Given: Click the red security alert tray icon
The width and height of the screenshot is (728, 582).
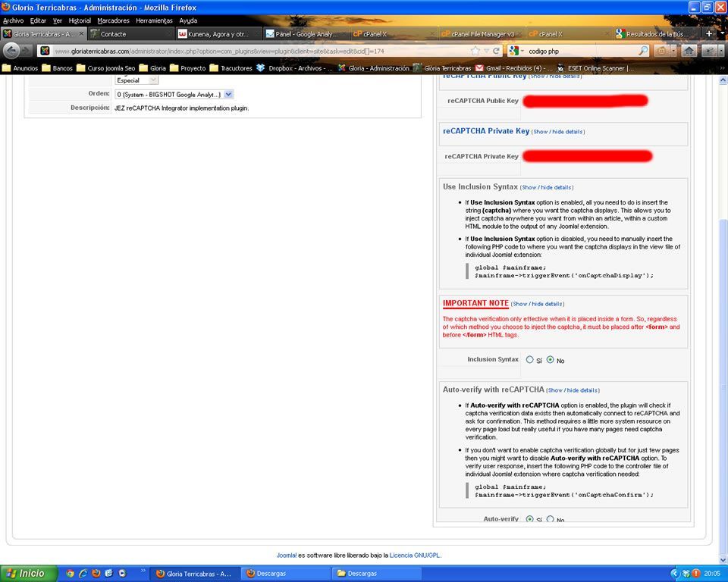Looking at the screenshot, I should (696, 574).
